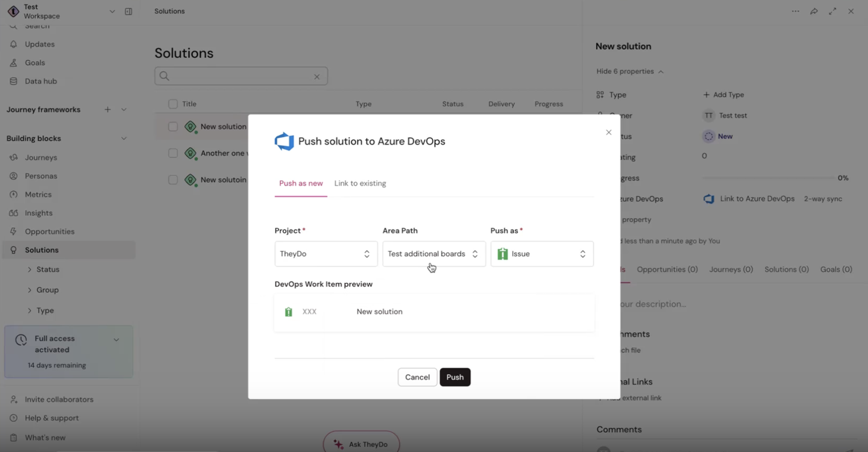Click the Azure DevOps logo in the dialog header
This screenshot has width=868, height=452.
pos(284,141)
